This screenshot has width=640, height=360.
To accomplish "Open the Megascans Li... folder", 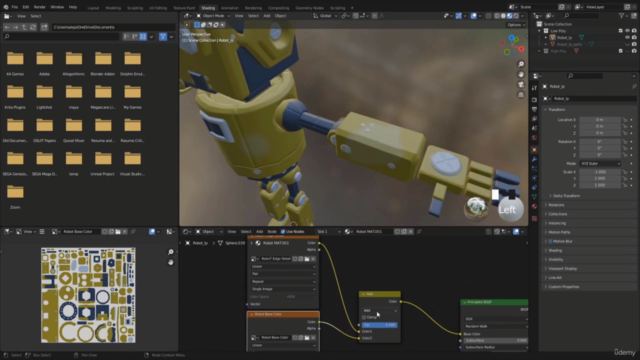I will click(x=103, y=96).
